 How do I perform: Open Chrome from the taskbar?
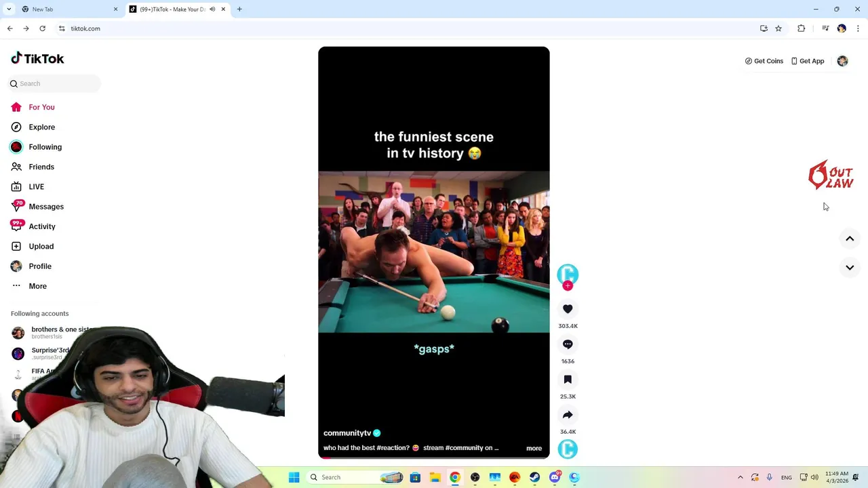[455, 477]
